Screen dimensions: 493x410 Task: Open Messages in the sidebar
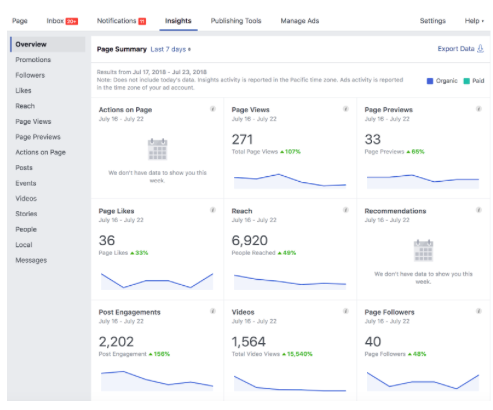point(31,260)
